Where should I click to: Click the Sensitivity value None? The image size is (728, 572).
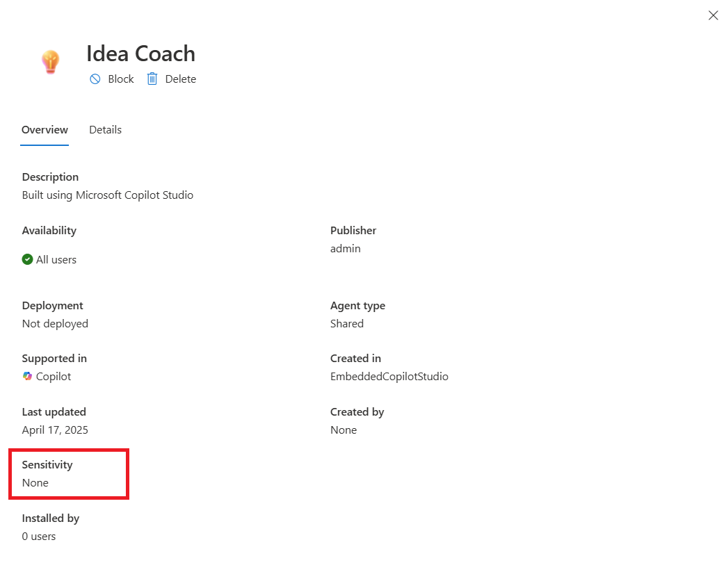tap(35, 483)
